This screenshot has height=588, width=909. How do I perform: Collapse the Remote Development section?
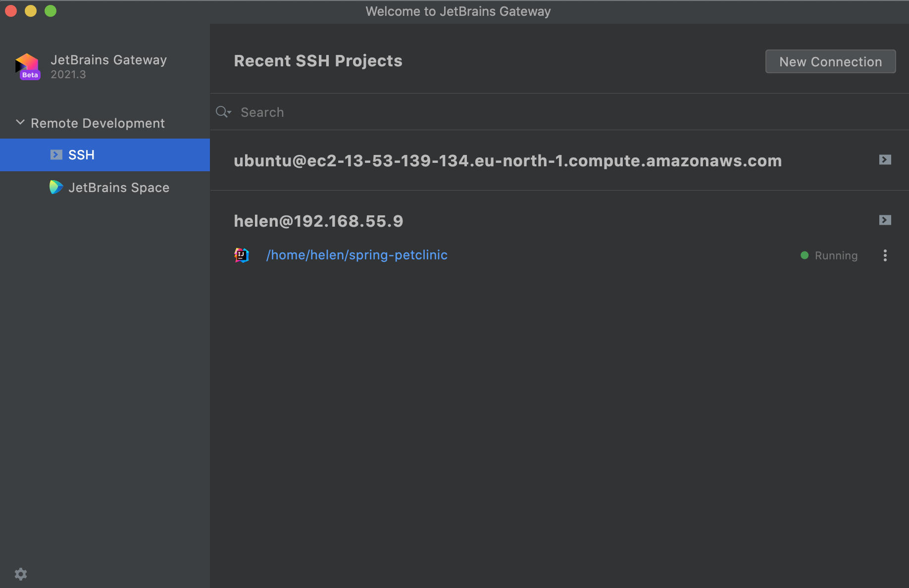click(x=20, y=122)
